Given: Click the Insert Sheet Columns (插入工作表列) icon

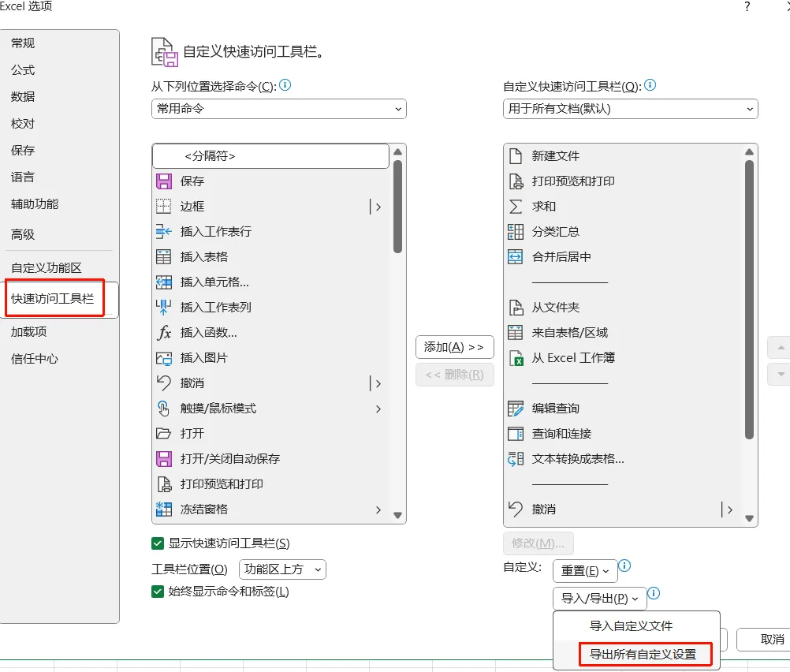Looking at the screenshot, I should [164, 307].
